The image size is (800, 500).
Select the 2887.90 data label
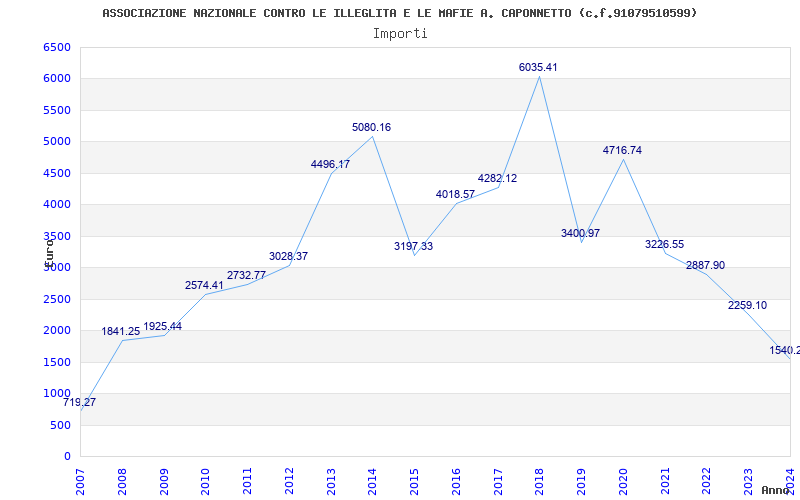click(706, 266)
